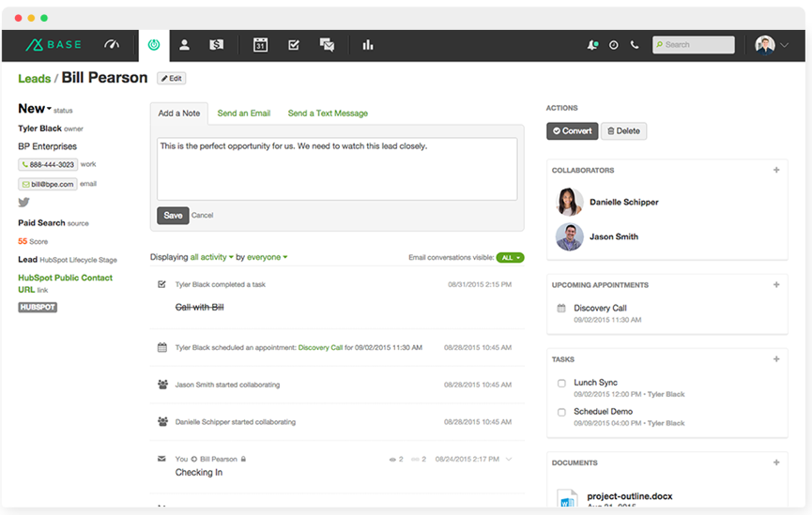Click the user profile avatar in navbar
812x515 pixels.
765,45
